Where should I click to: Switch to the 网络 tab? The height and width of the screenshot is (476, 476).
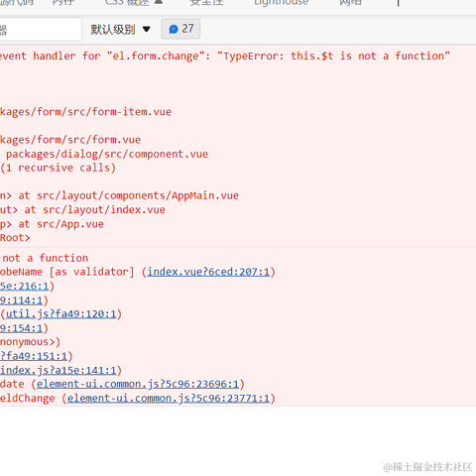pyautogui.click(x=351, y=3)
